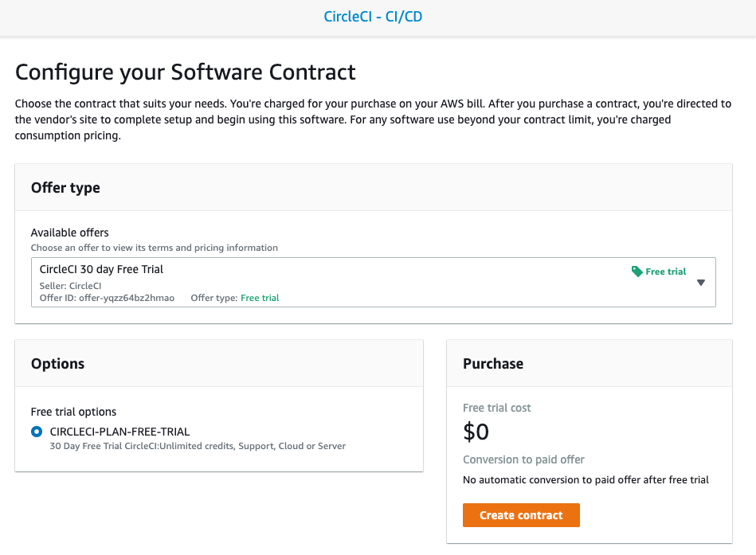This screenshot has width=756, height=555.
Task: Click the '30 Day Free Trial CircleCI:Unlimited credits' description
Action: coord(198,446)
